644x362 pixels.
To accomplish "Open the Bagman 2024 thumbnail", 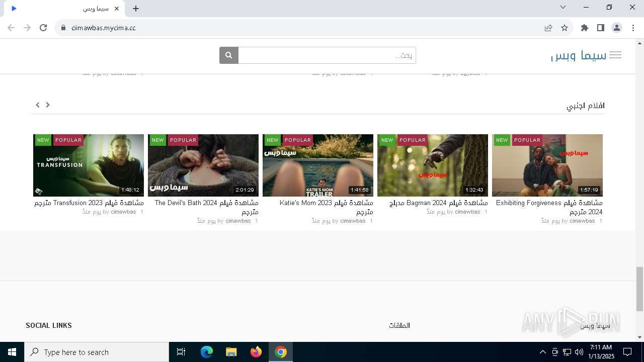I will click(x=433, y=165).
